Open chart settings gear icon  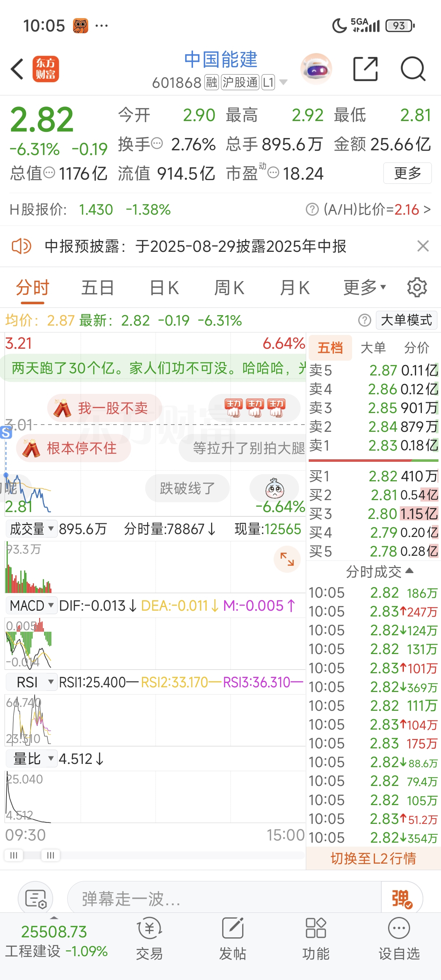tap(417, 288)
